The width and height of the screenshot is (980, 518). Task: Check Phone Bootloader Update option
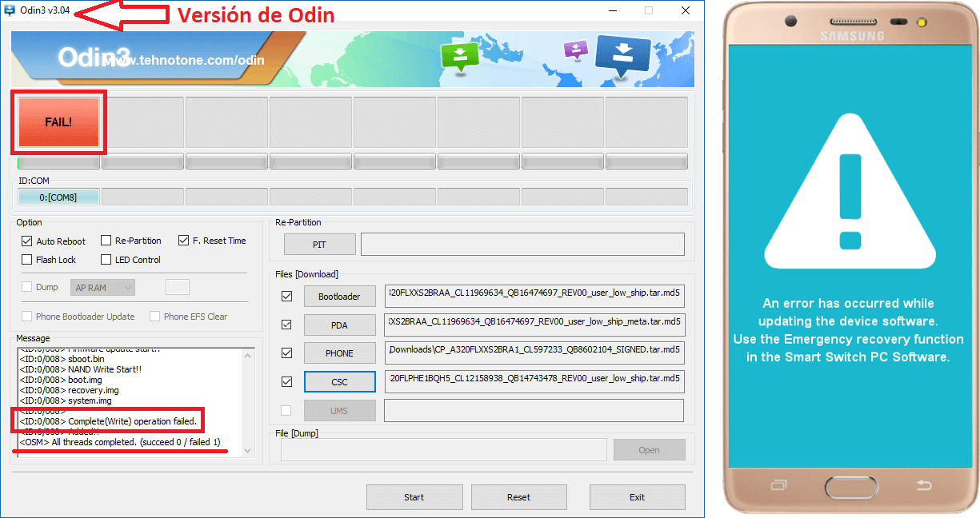coord(28,317)
